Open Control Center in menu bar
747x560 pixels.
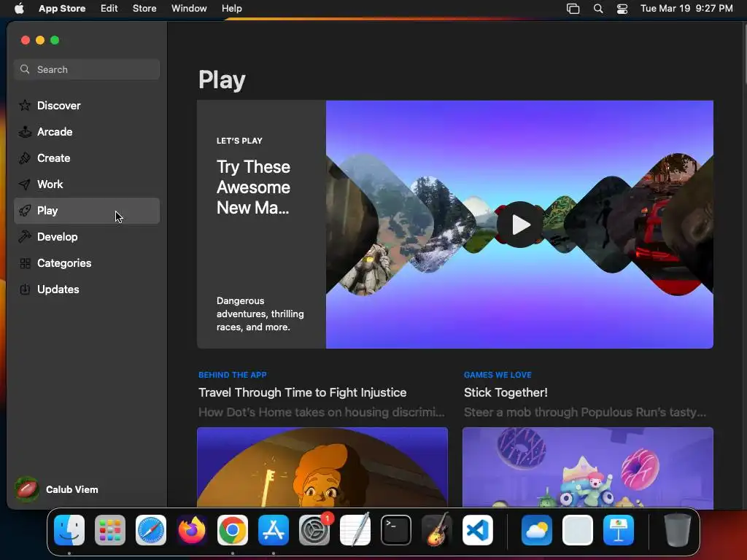click(x=622, y=9)
